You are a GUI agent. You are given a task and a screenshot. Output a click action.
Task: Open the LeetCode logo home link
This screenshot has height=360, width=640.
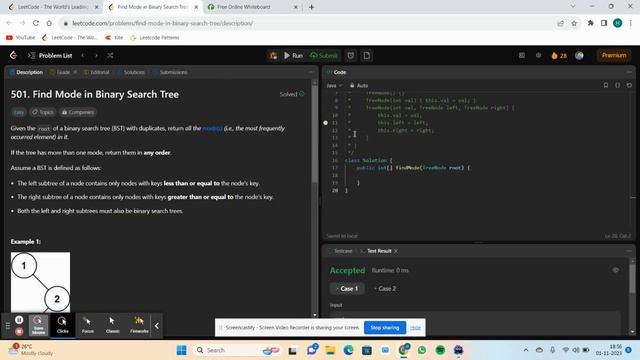coord(13,55)
